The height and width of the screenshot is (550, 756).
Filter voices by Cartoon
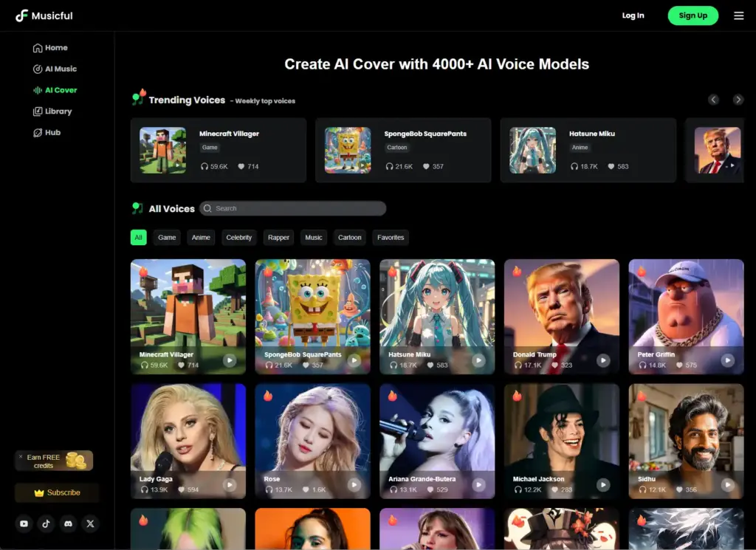coord(349,237)
